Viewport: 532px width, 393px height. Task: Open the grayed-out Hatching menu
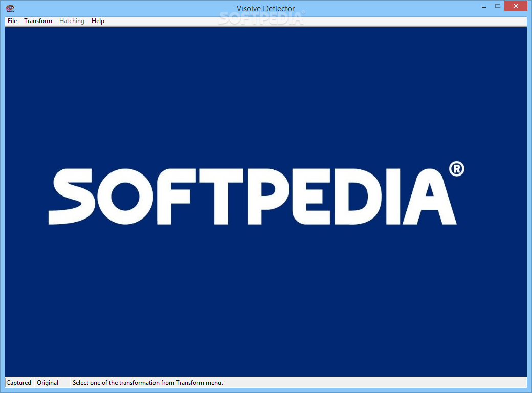(72, 21)
